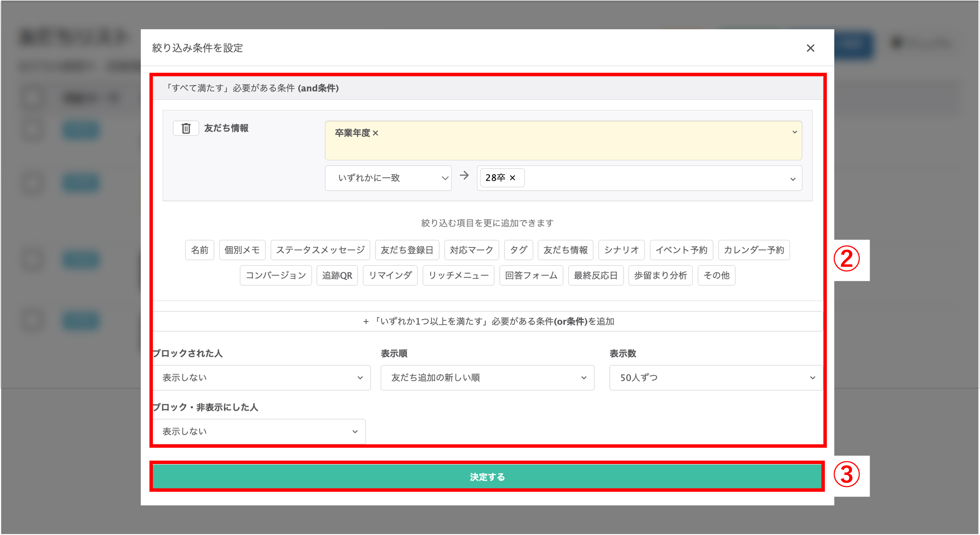Close the 絞り込み条件を設定 dialog

pos(810,48)
